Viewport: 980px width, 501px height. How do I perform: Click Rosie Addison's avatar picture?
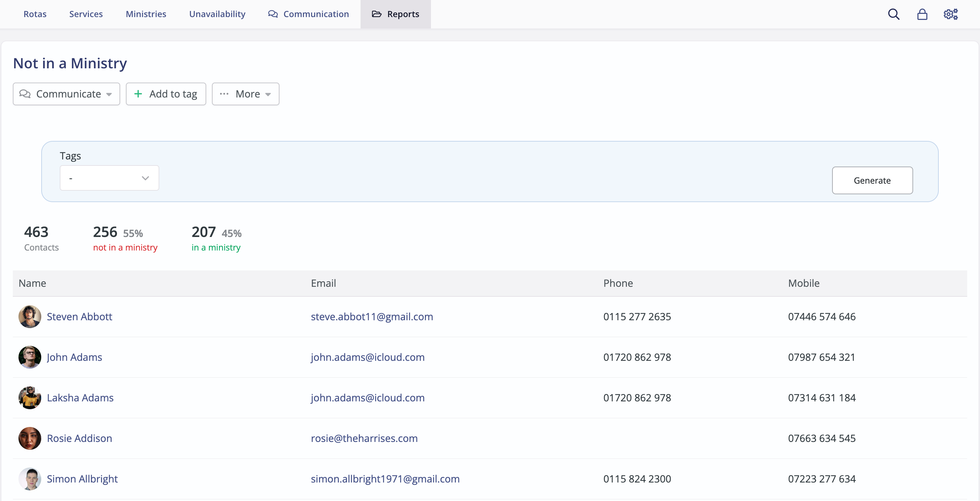tap(30, 438)
